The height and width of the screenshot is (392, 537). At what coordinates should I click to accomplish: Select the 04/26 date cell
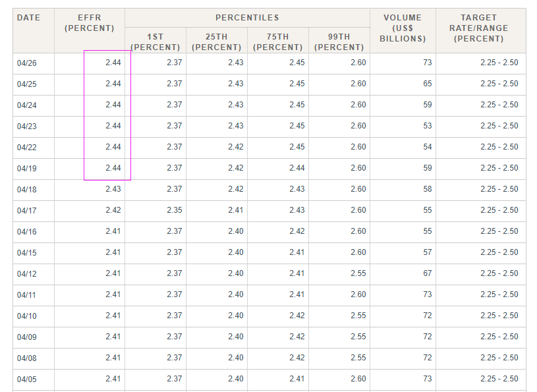tap(27, 63)
